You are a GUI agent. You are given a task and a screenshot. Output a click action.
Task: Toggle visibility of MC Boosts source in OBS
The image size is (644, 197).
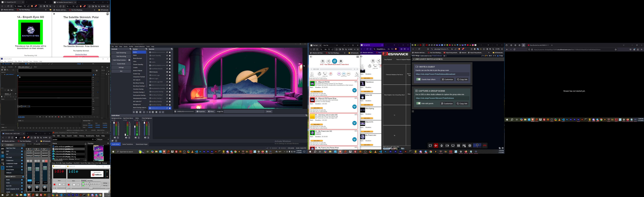coord(167,72)
